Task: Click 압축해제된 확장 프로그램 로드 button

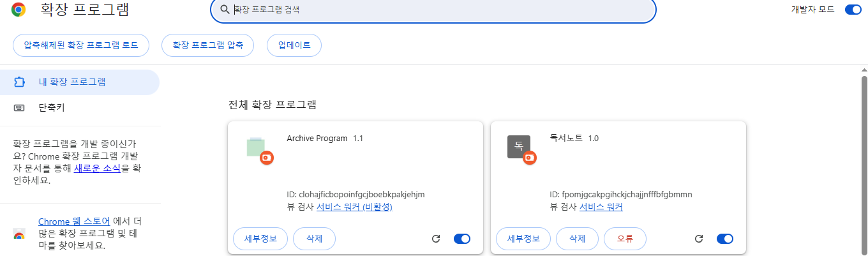Action: 81,45
